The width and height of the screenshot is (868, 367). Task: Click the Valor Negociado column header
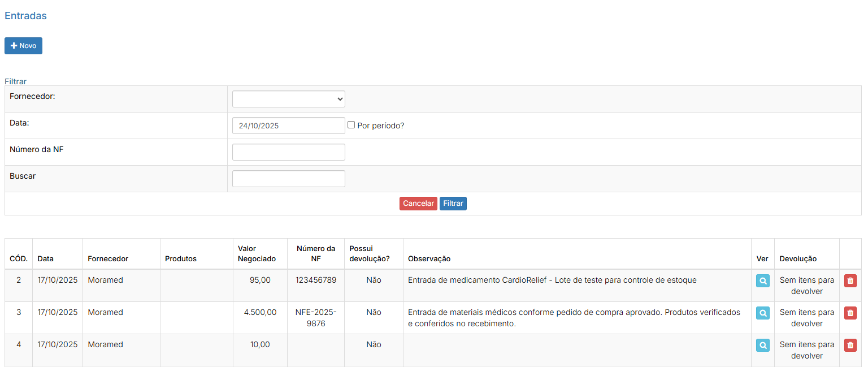coord(257,253)
